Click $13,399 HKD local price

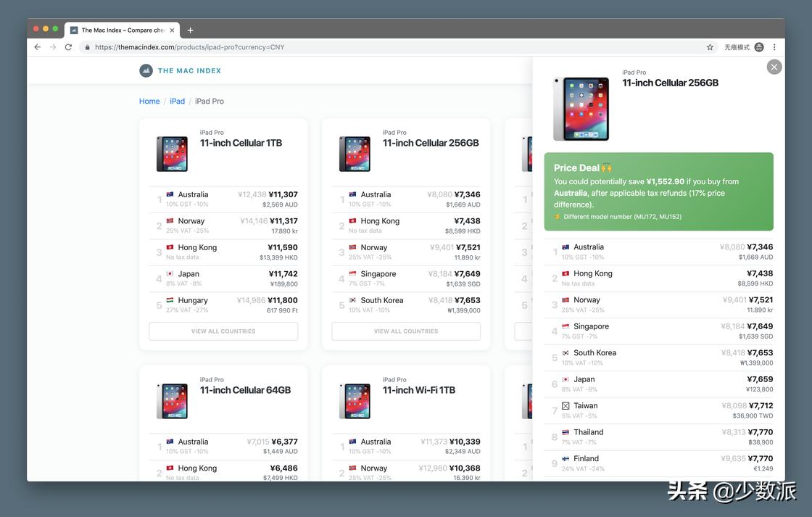pos(278,257)
